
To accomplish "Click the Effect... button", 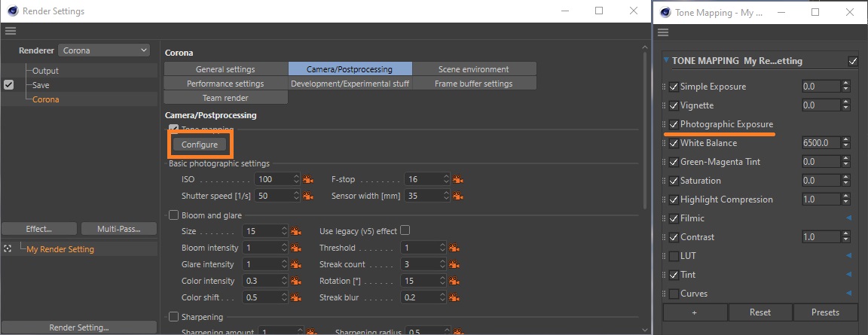I will pos(39,228).
